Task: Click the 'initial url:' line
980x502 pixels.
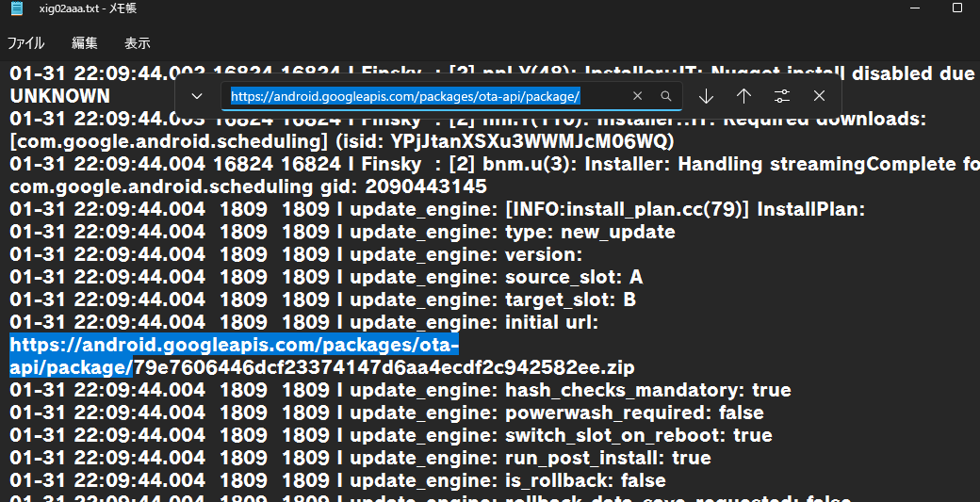Action: coord(303,321)
